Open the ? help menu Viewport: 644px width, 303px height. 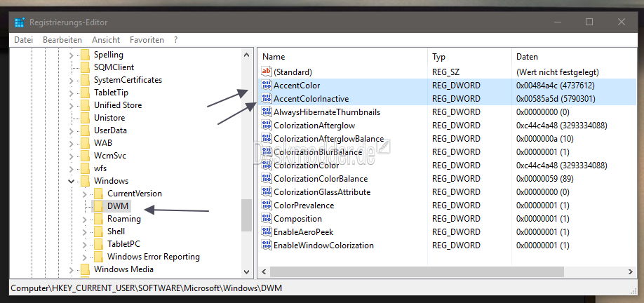(x=176, y=40)
